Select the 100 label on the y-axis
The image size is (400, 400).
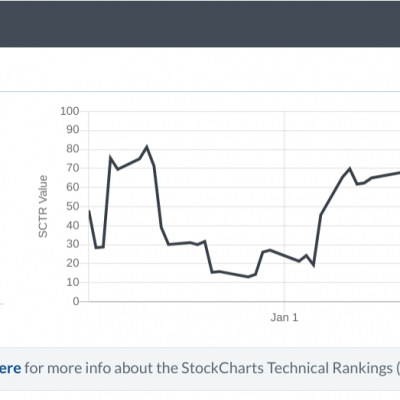tap(69, 111)
